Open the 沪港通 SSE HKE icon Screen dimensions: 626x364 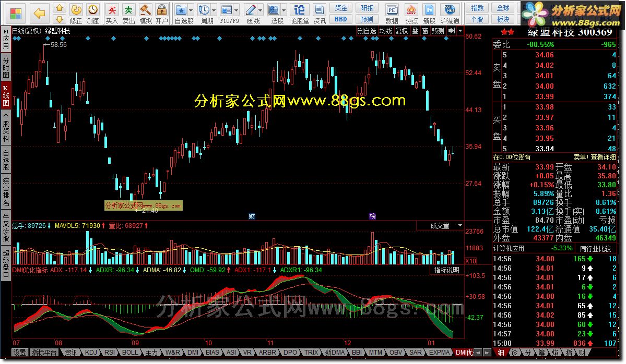[x=450, y=14]
